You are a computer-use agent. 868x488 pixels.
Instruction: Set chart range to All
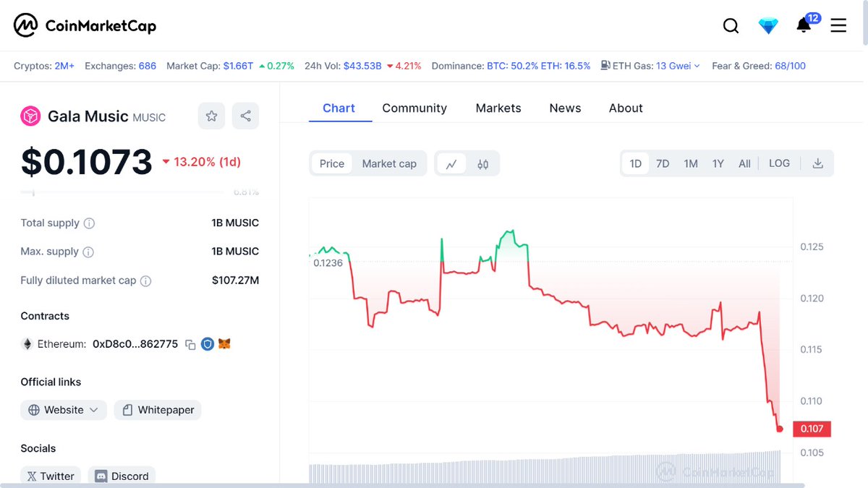pos(744,163)
